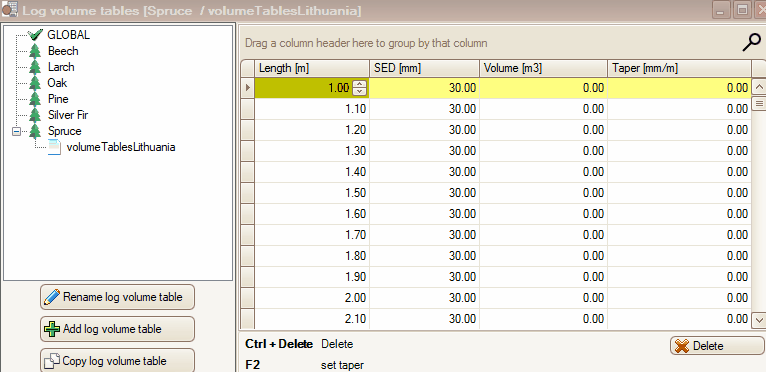Viewport: 766px width, 372px height.
Task: Click the 'set taper' F2 hint text
Action: click(x=342, y=365)
